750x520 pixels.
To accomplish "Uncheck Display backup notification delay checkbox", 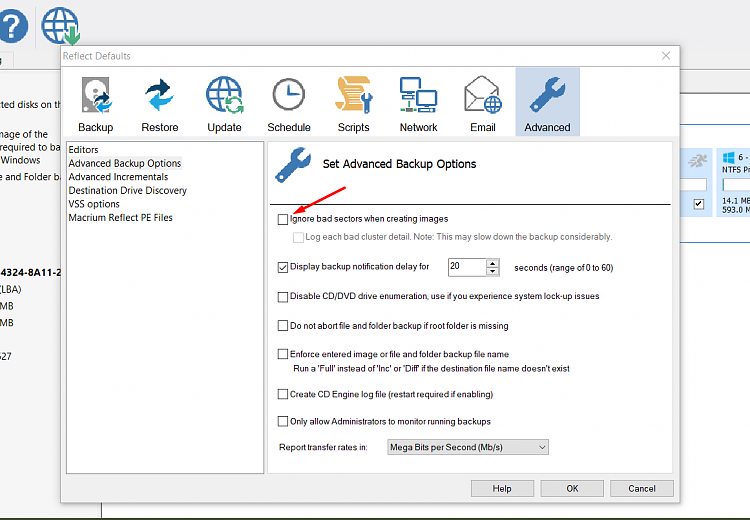I will [x=283, y=267].
